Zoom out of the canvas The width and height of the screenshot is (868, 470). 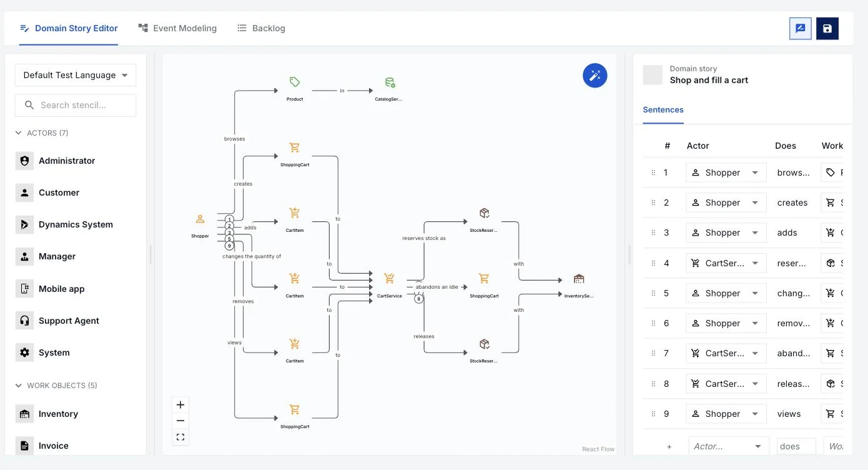180,421
